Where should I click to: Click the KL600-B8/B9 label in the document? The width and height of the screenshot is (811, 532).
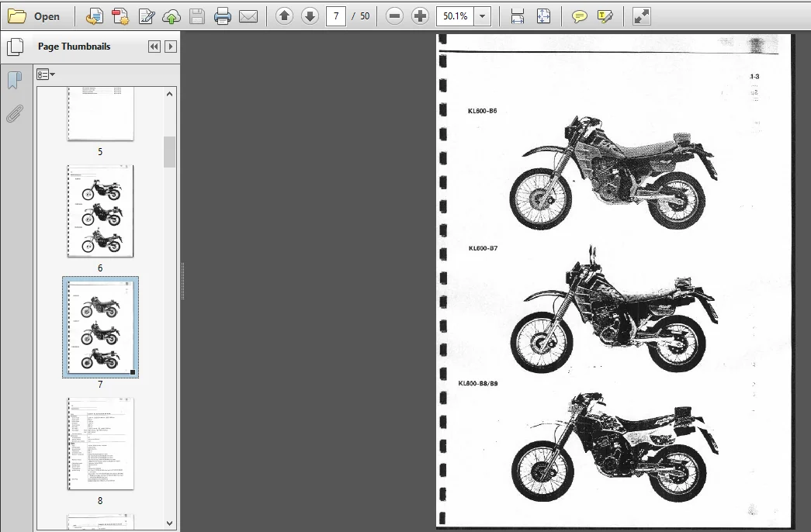pos(478,383)
